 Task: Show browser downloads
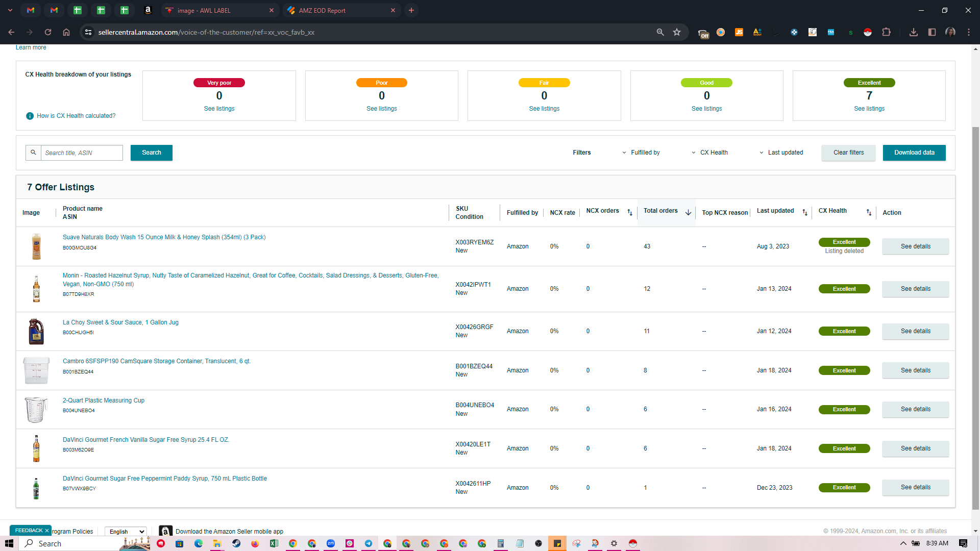(914, 32)
